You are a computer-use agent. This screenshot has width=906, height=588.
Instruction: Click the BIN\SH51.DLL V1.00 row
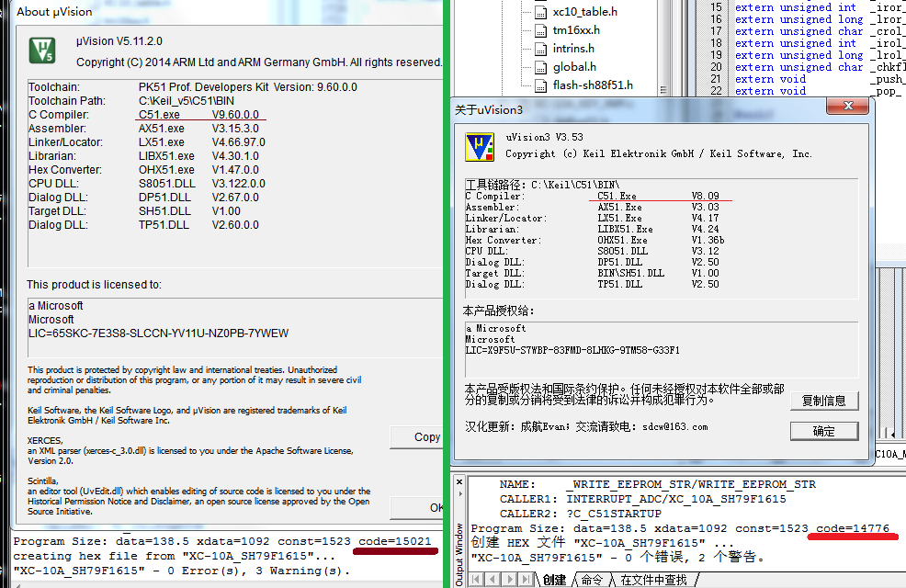click(593, 273)
